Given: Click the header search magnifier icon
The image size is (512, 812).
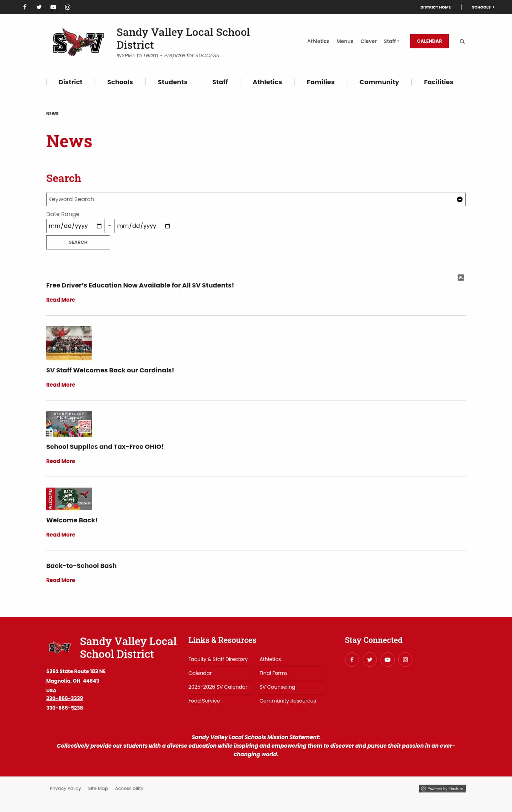Looking at the screenshot, I should (462, 42).
